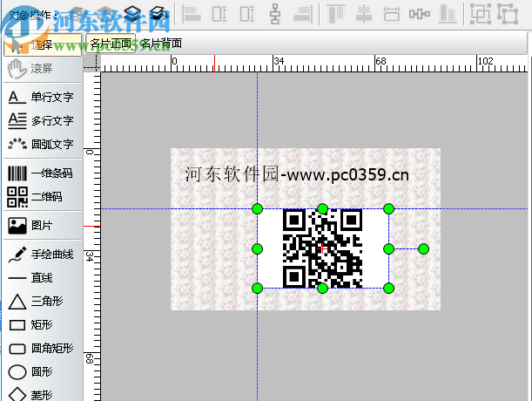Click the ungroup objects icon
532x401 pixels.
click(508, 14)
